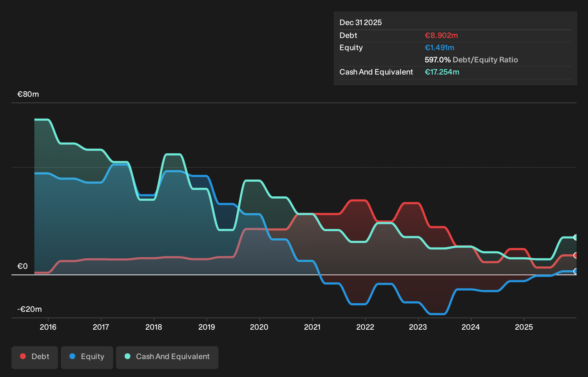Click the €1.491m equity value
Image resolution: width=588 pixels, height=377 pixels.
[x=439, y=48]
